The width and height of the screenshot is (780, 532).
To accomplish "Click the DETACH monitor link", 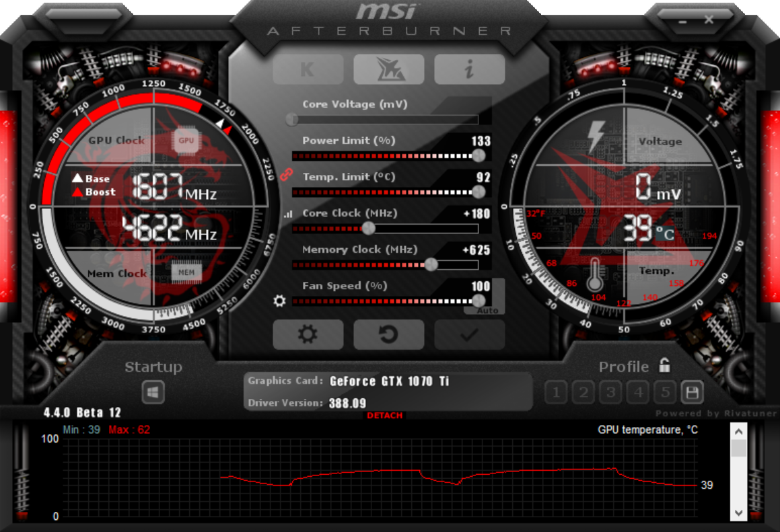I will click(x=384, y=416).
